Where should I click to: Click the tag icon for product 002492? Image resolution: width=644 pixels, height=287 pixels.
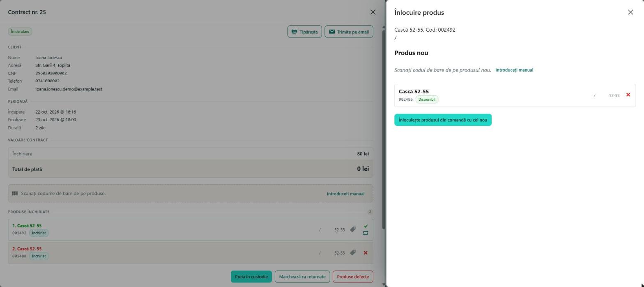pos(353,229)
